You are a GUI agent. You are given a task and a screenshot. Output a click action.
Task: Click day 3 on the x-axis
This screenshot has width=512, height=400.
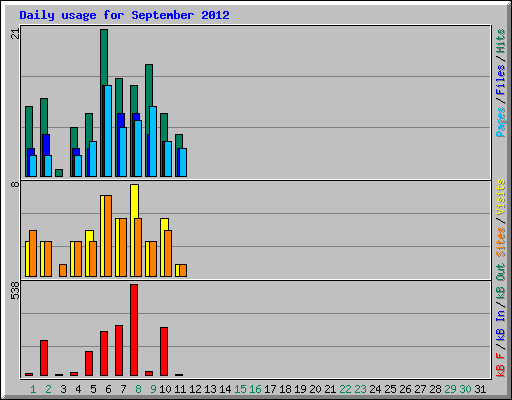(63, 389)
